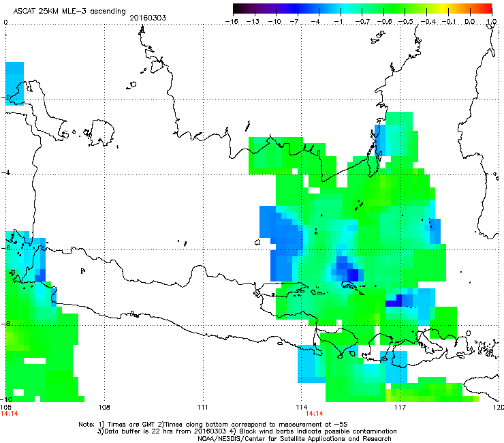The height and width of the screenshot is (443, 504).
Task: Click the -10 latitude label on the left axis
Action: [x=7, y=399]
